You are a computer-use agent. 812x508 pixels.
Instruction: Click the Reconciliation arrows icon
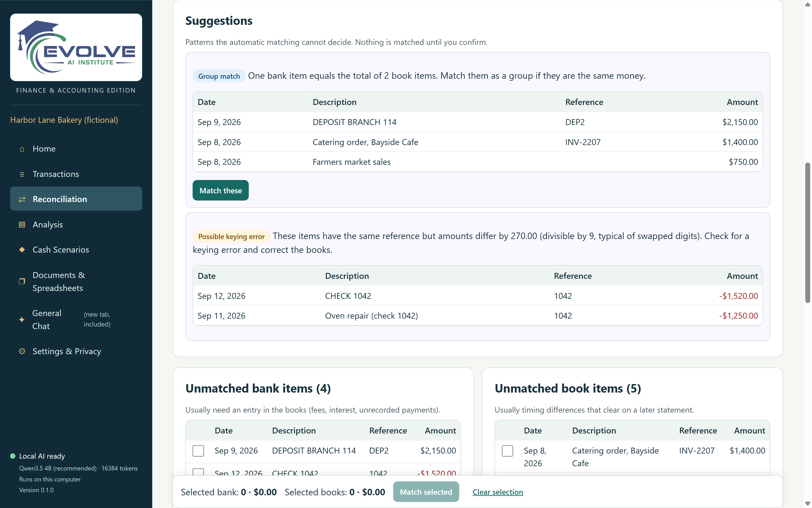coord(22,200)
